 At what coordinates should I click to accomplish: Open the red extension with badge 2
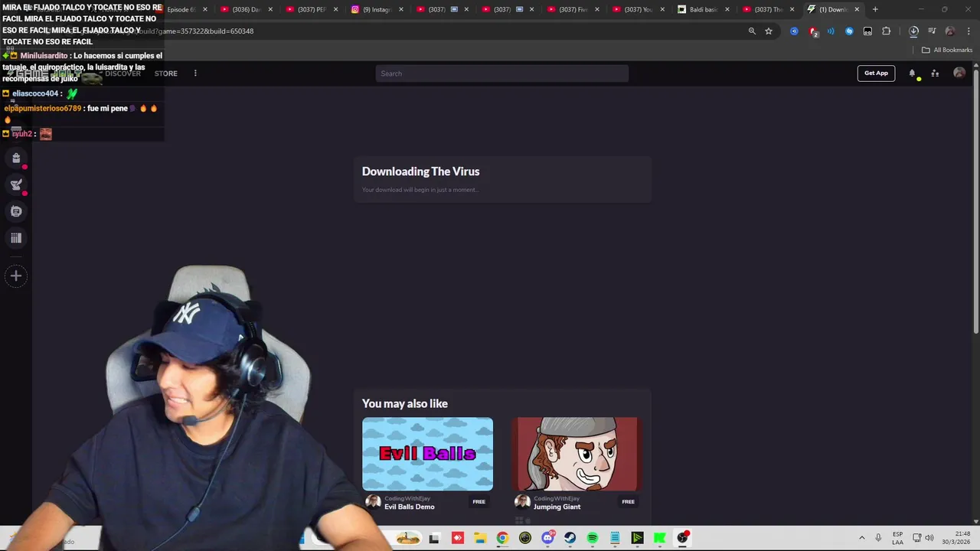813,32
